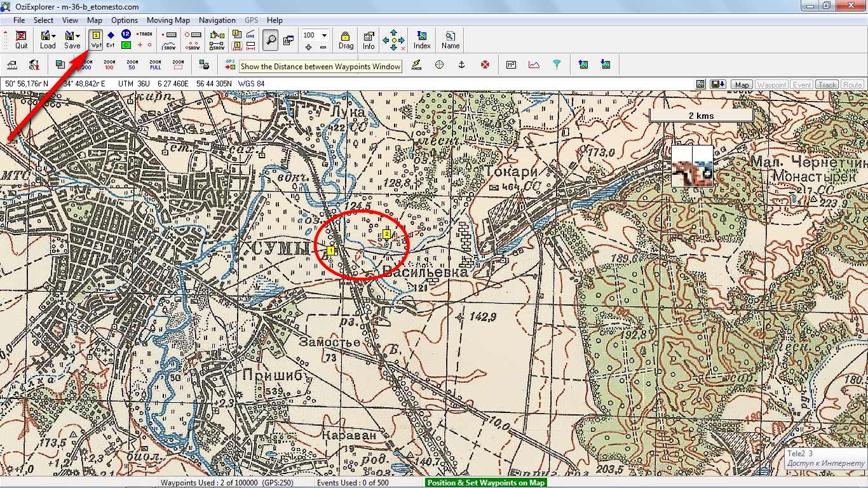Screen dimensions: 868x488
Task: Click the print map icon
Action: (x=204, y=64)
